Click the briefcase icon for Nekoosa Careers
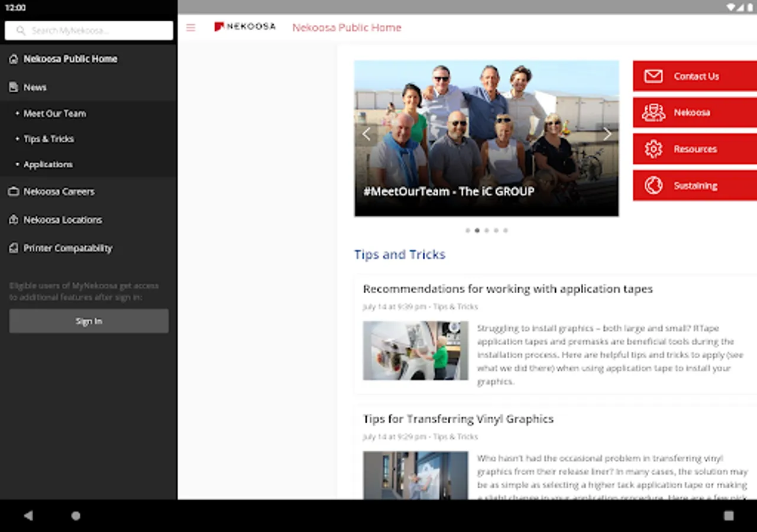 click(x=14, y=192)
